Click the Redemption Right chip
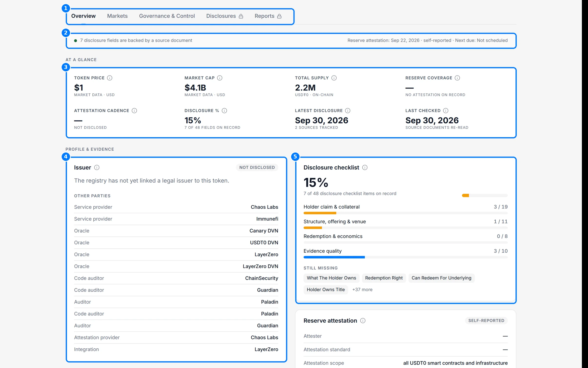Viewport: 588px width, 368px height. tap(384, 278)
